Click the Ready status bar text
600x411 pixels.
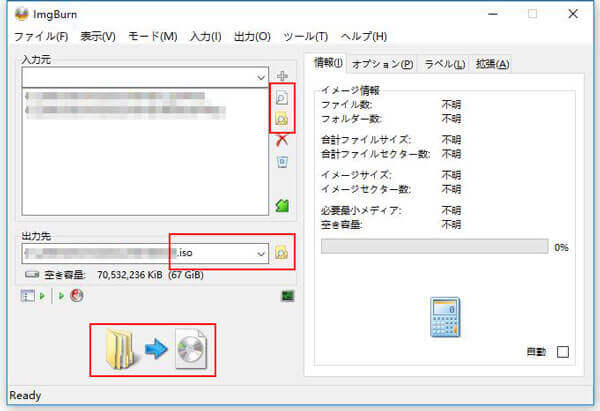[25, 395]
